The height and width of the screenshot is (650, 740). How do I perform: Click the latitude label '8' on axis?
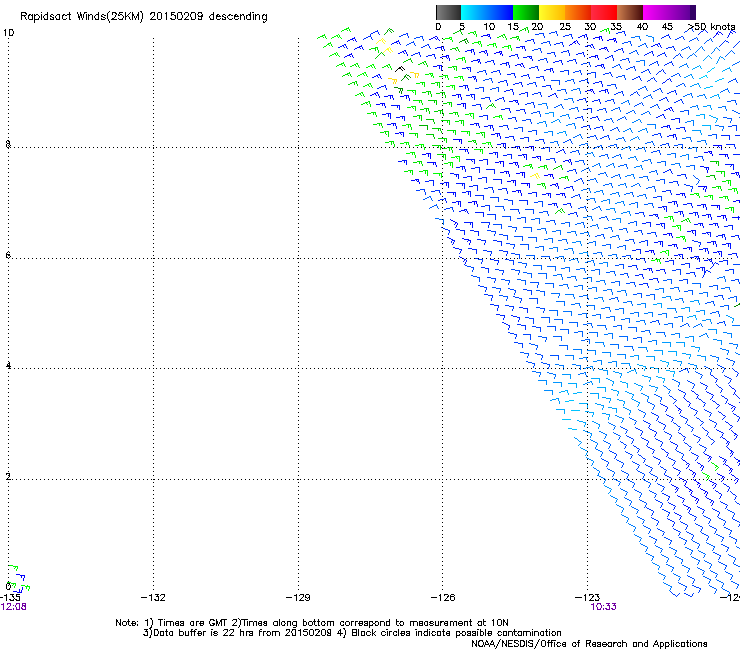tap(8, 144)
